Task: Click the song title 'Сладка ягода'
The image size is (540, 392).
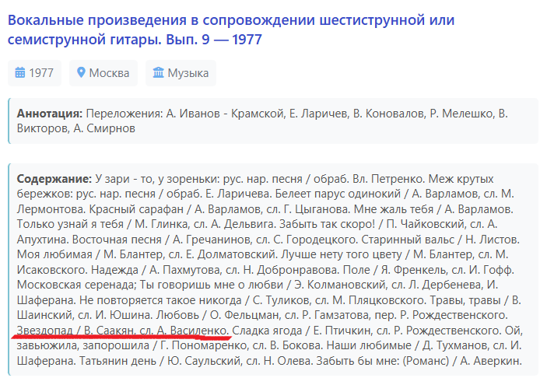Action: 267,331
